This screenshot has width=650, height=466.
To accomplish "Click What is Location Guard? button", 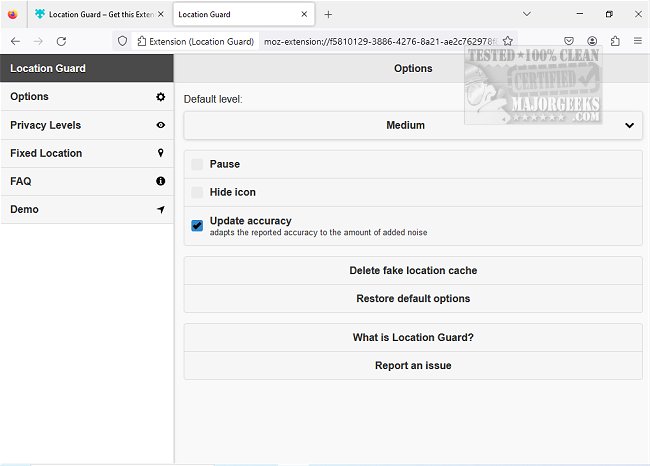I will (413, 337).
